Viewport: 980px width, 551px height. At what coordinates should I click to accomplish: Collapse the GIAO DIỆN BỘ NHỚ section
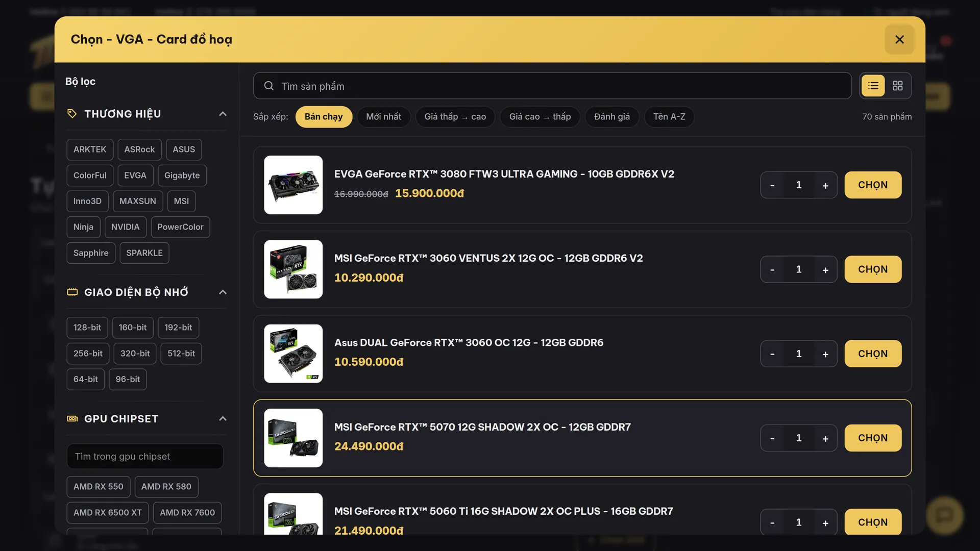[x=223, y=292]
